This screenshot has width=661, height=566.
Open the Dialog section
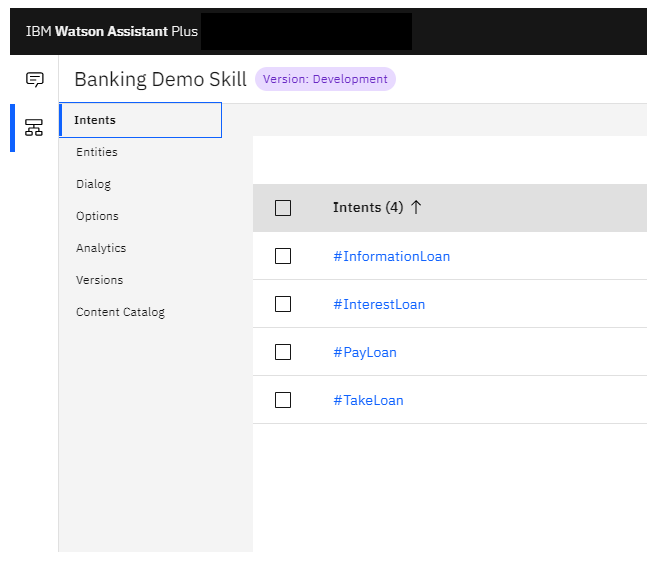point(93,184)
